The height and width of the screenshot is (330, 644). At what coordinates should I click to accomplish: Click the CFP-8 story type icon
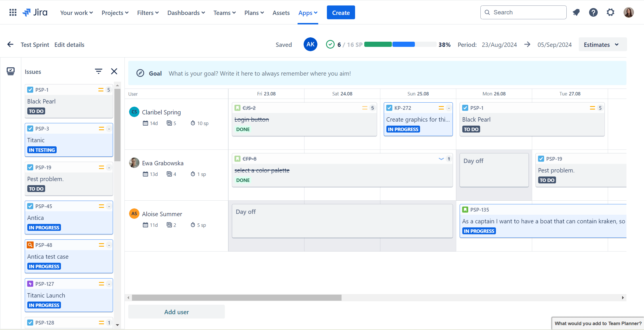[x=237, y=159]
